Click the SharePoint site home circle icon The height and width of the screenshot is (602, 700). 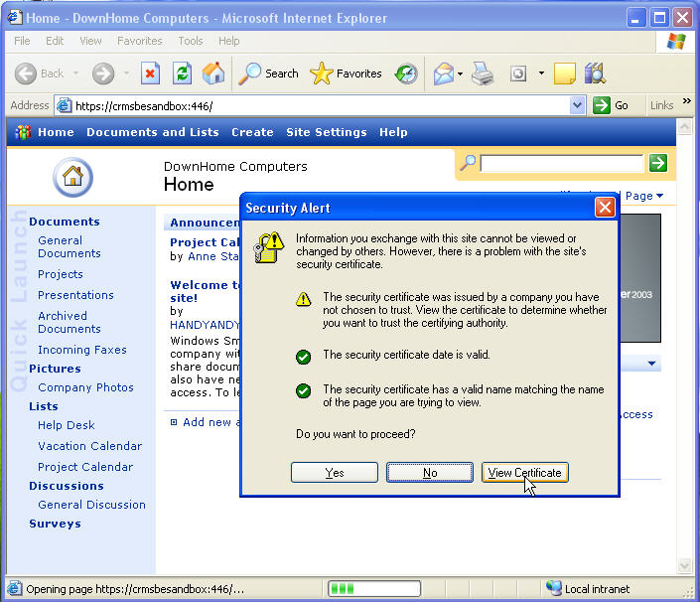pos(72,177)
